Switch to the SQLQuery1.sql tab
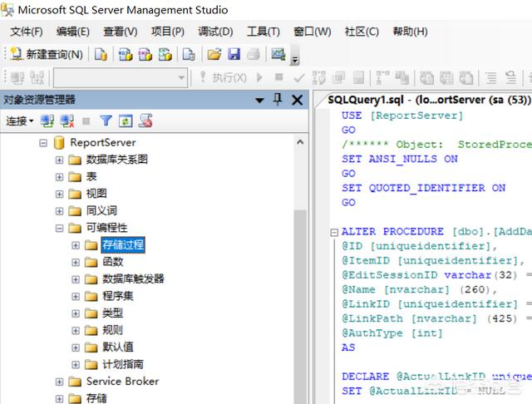 tap(429, 100)
